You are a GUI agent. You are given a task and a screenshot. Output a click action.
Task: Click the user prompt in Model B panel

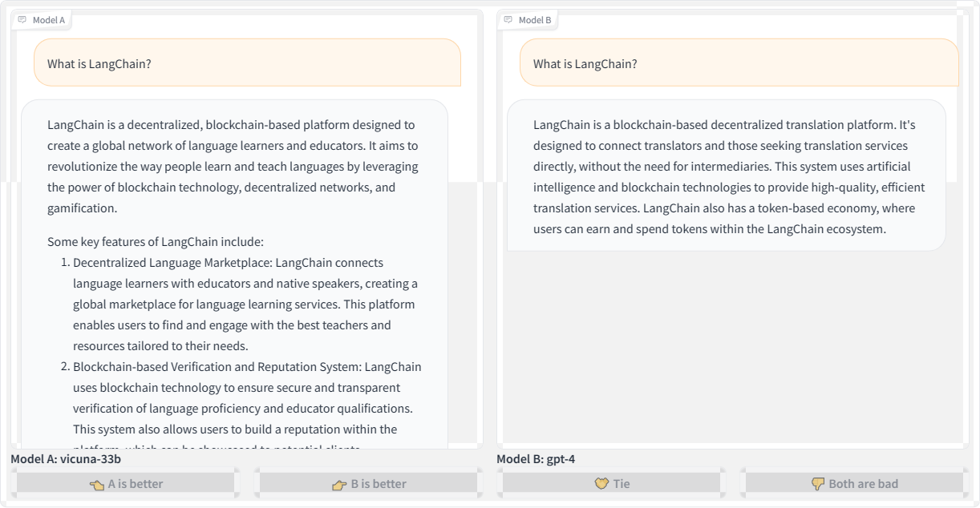tap(585, 64)
